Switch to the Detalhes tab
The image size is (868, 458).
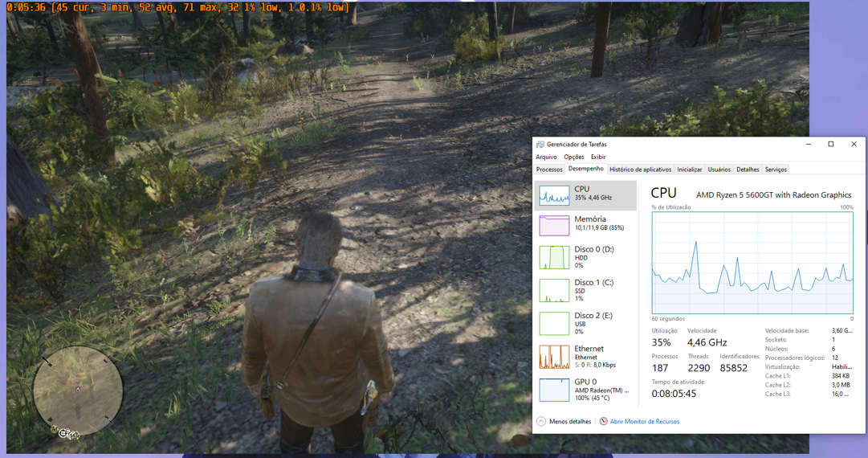point(748,170)
